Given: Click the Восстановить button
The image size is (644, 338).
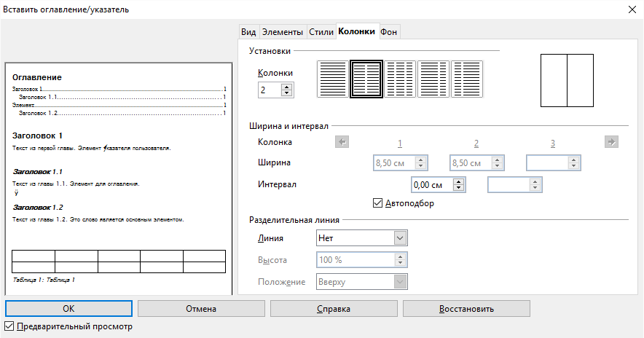Looking at the screenshot, I should 466,309.
